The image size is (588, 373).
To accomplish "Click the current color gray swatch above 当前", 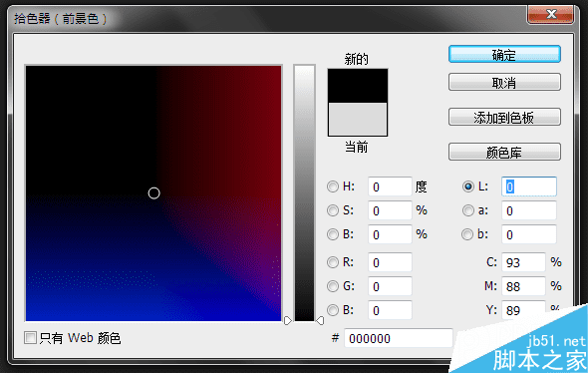I will tap(358, 120).
